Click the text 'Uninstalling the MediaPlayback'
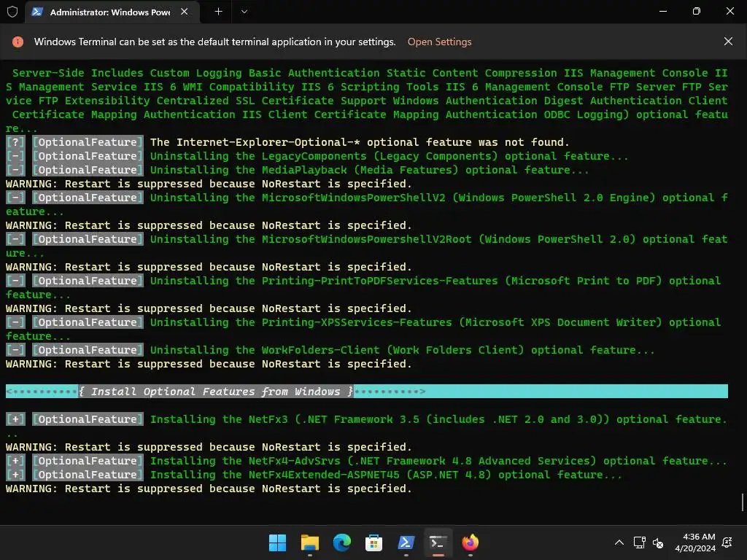 (249, 170)
